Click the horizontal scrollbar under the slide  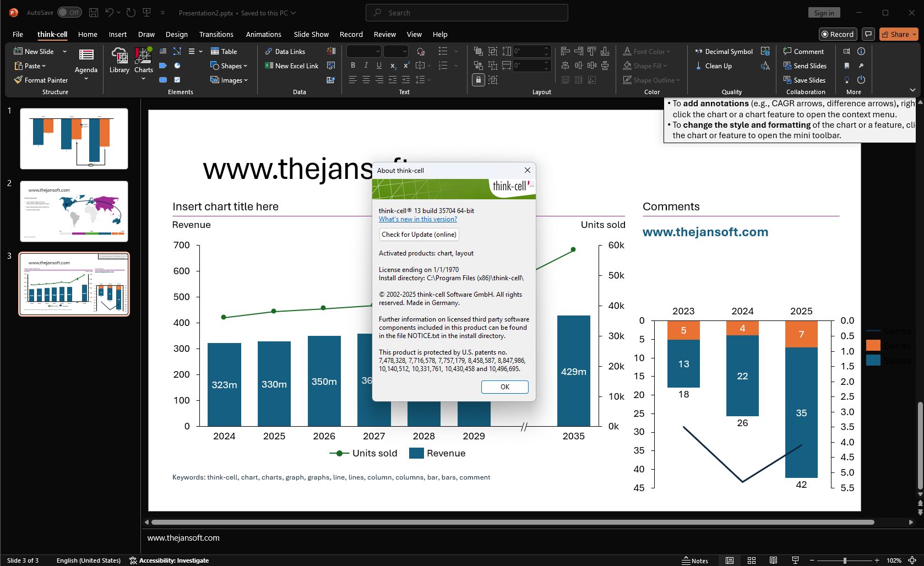coord(512,522)
